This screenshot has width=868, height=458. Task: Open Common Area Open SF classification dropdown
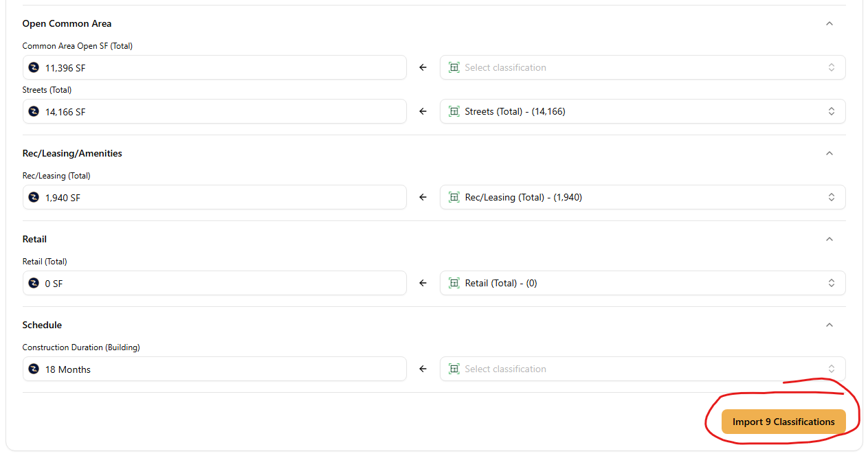click(x=642, y=67)
